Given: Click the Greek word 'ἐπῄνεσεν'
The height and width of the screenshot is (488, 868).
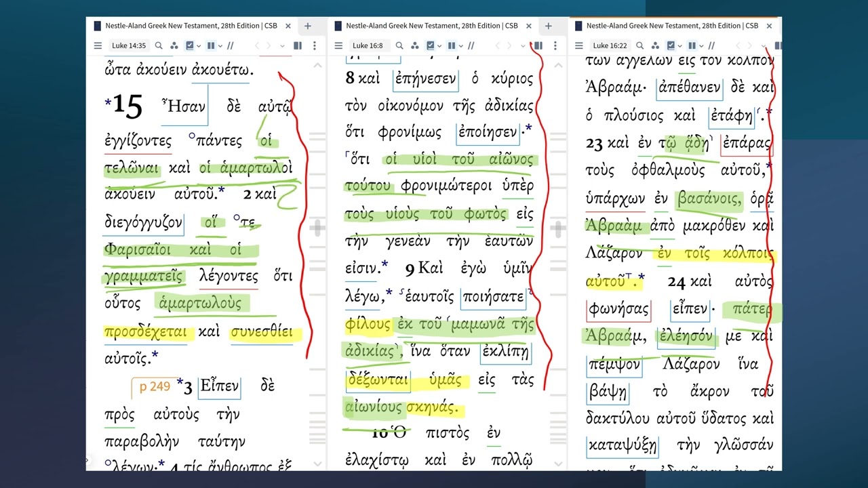Looking at the screenshot, I should [426, 78].
